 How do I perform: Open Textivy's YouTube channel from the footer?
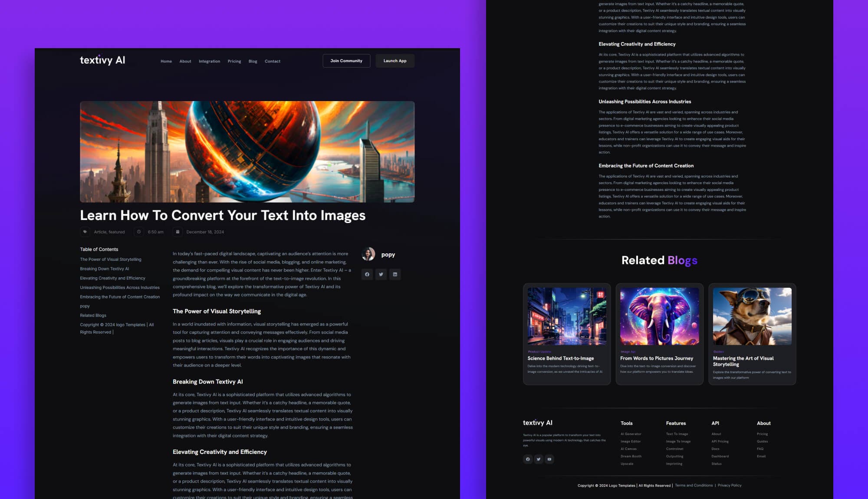pos(549,459)
